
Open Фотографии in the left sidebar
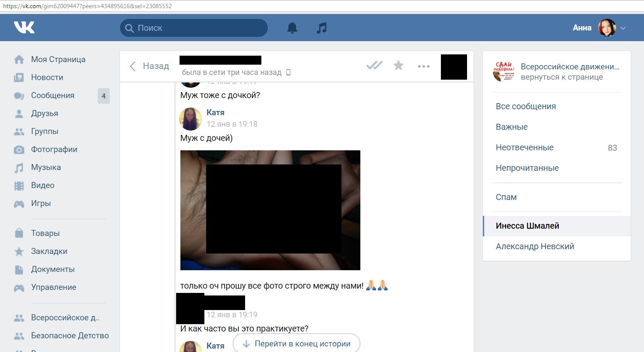coord(54,149)
